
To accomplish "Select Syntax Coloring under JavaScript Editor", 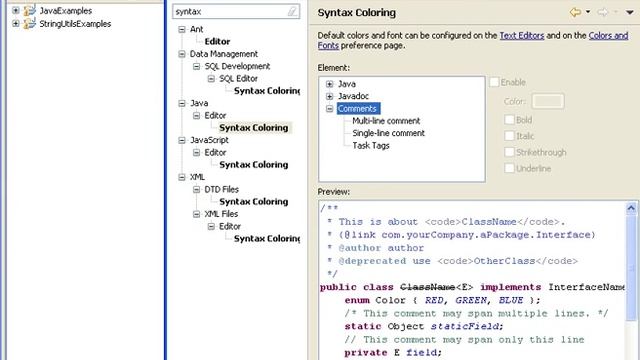I will [x=253, y=164].
